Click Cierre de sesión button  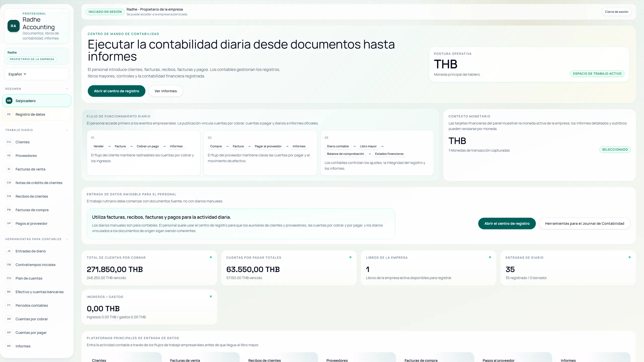coord(616,12)
